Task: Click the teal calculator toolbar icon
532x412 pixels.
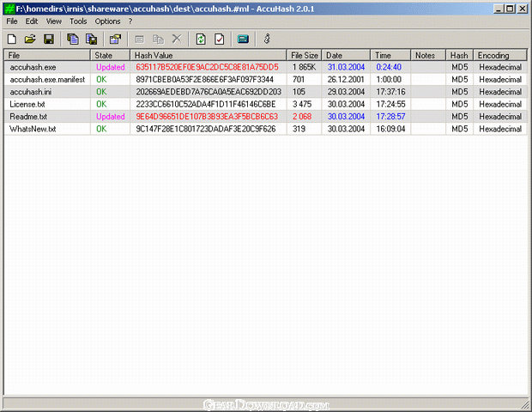Action: [244, 39]
